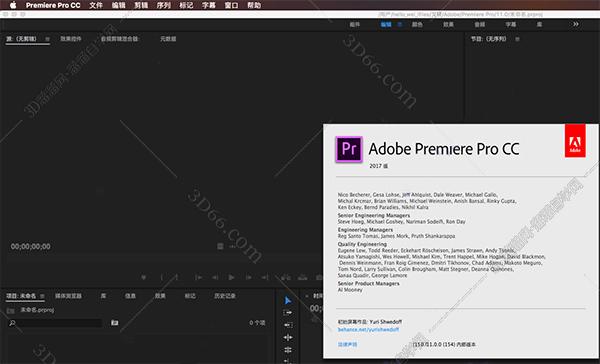Select the 源: (无剪辑) source tab
The height and width of the screenshot is (364, 600).
tap(22, 39)
